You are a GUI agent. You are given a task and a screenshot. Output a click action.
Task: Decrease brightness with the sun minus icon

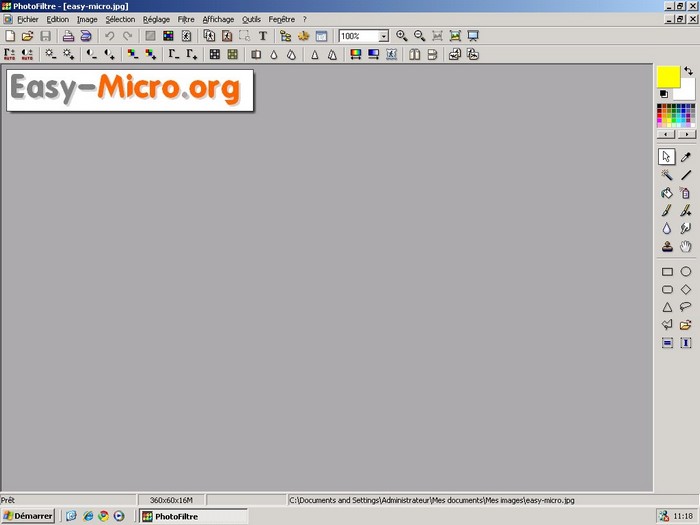(50, 54)
